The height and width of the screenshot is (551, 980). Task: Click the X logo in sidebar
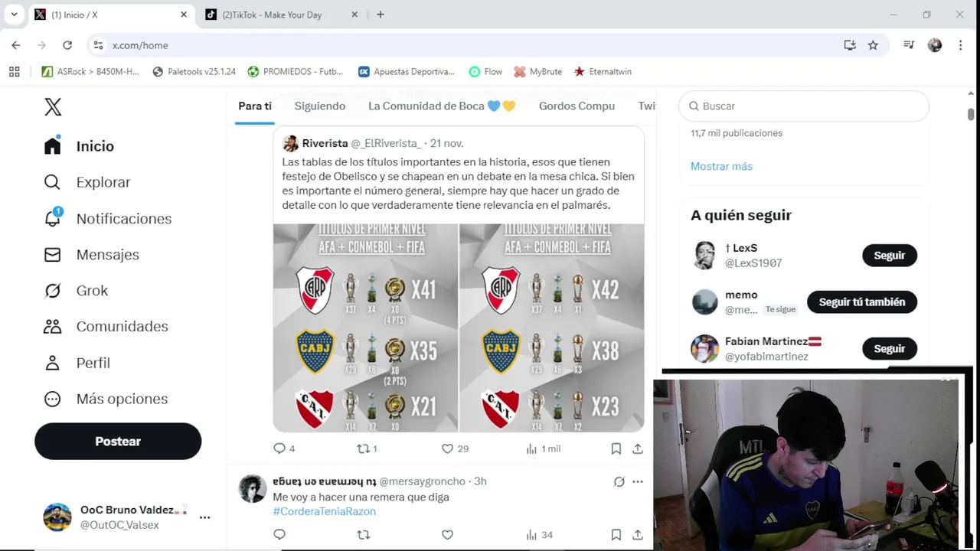(53, 106)
